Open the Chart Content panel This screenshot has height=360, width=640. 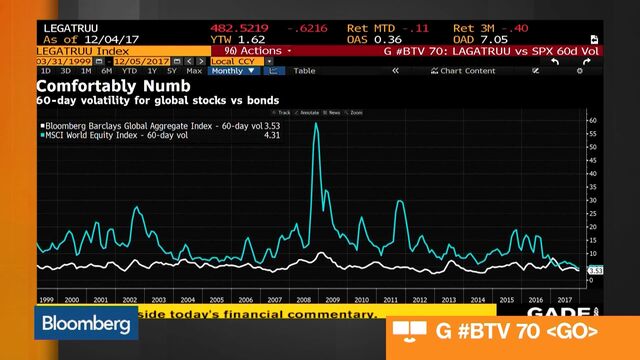(463, 71)
